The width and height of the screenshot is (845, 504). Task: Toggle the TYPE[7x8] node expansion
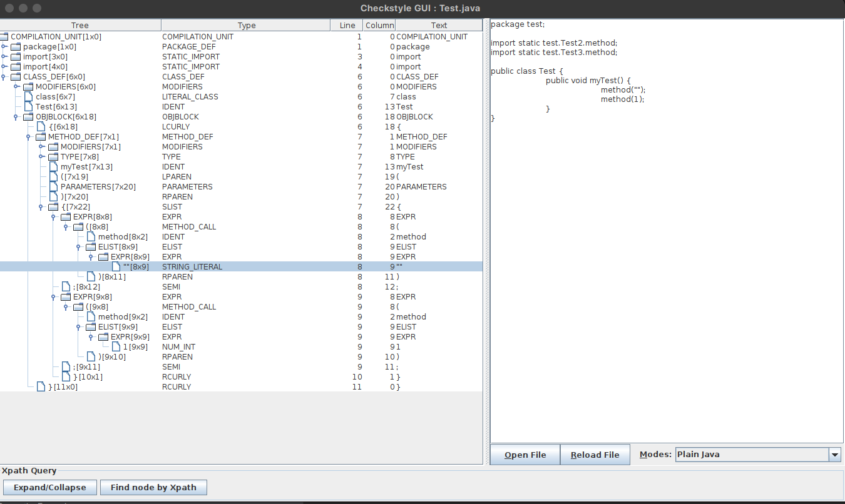40,156
